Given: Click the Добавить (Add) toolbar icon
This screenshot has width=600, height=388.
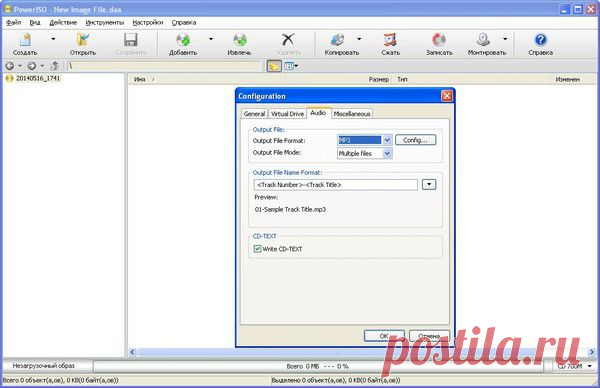Looking at the screenshot, I should click(x=183, y=44).
